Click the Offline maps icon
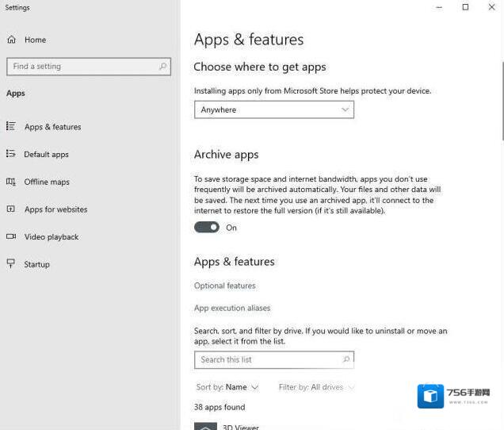This screenshot has height=430, width=504. 11,182
